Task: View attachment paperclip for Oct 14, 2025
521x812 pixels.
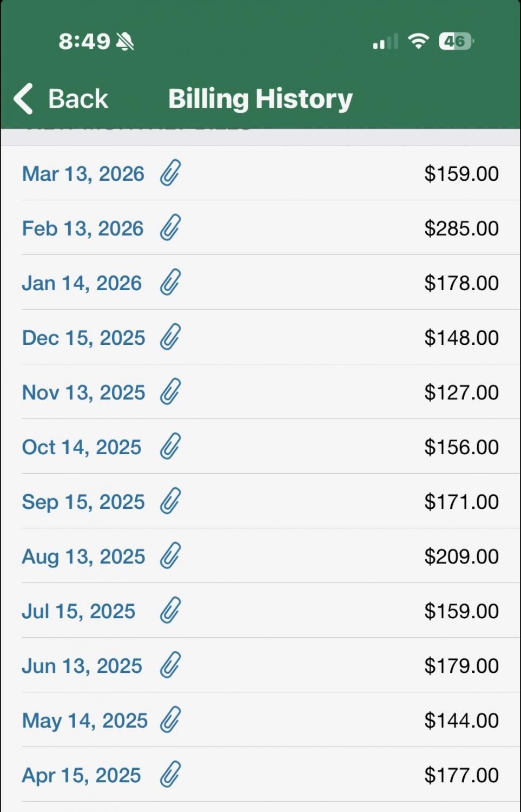Action: point(170,447)
